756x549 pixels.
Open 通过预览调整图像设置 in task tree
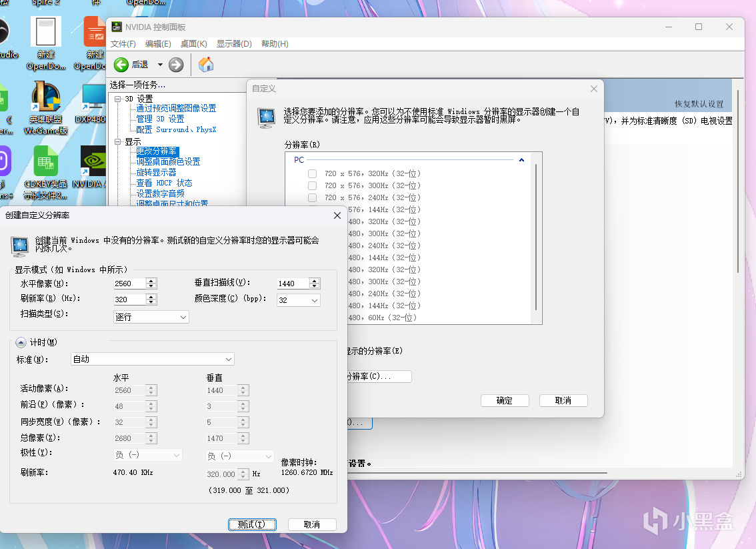click(176, 109)
